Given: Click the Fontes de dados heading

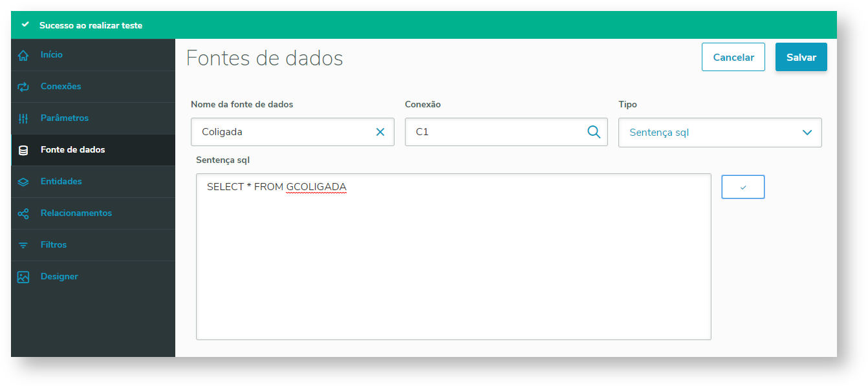Looking at the screenshot, I should point(265,58).
